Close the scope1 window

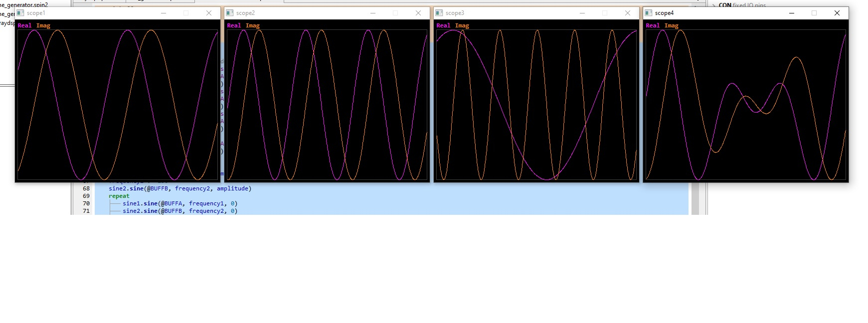[x=209, y=13]
